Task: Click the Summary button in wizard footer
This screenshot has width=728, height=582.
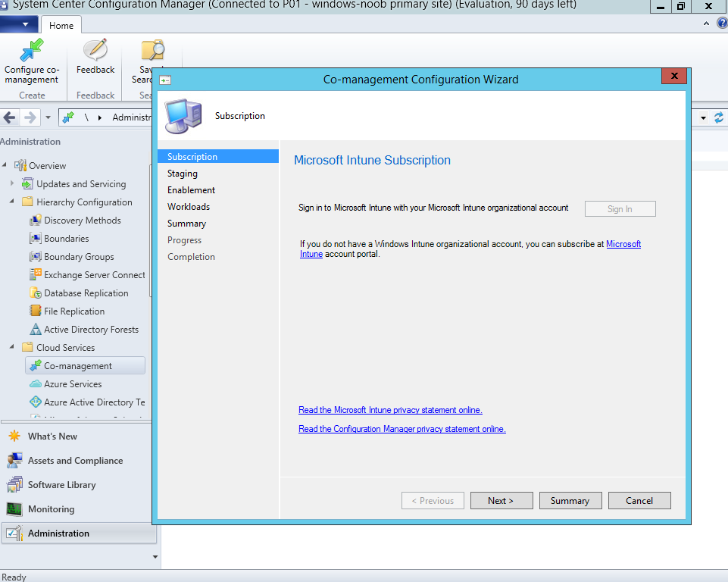Action: coord(570,501)
